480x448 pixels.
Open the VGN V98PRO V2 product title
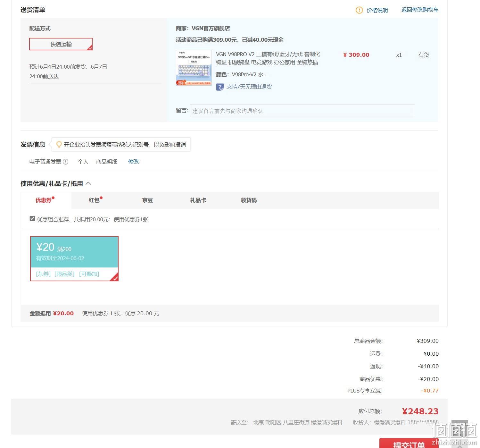(x=268, y=58)
